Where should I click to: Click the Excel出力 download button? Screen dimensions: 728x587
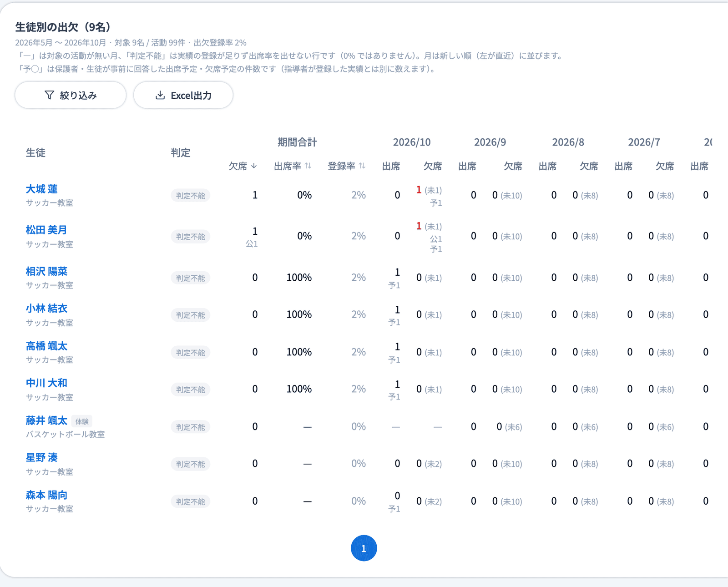pos(183,95)
